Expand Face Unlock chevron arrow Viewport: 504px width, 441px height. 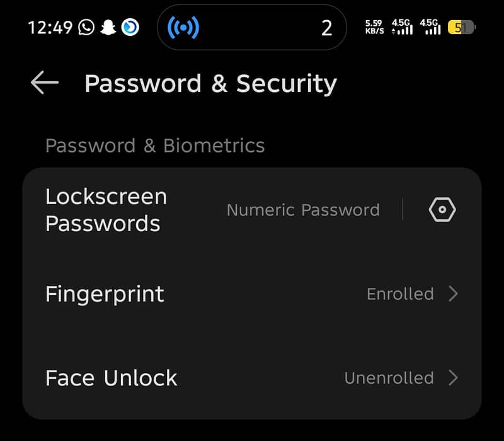[x=453, y=377]
